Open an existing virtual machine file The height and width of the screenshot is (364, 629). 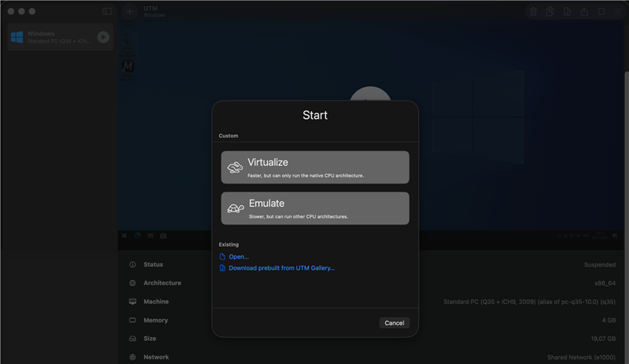pos(238,257)
